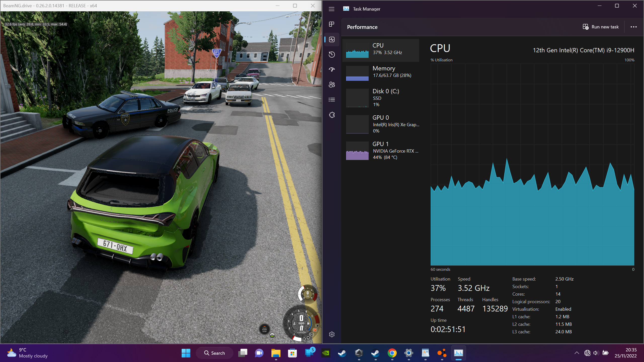This screenshot has width=644, height=362.
Task: Open the Windows Start menu
Action: 186,353
